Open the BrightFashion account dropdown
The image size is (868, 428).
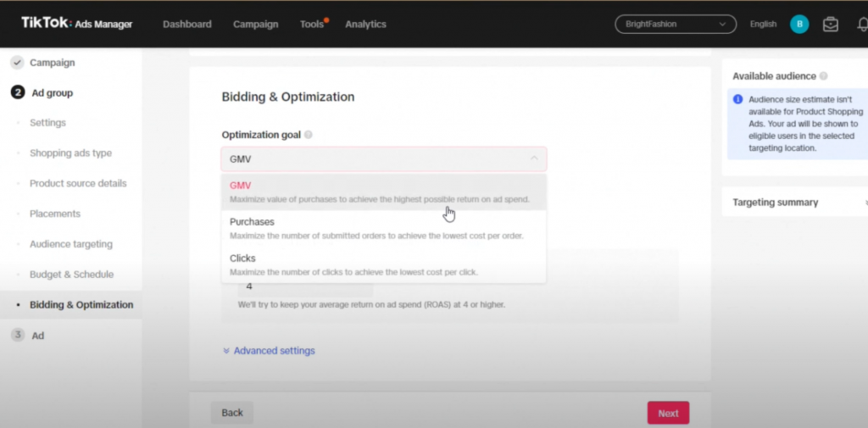(x=675, y=25)
